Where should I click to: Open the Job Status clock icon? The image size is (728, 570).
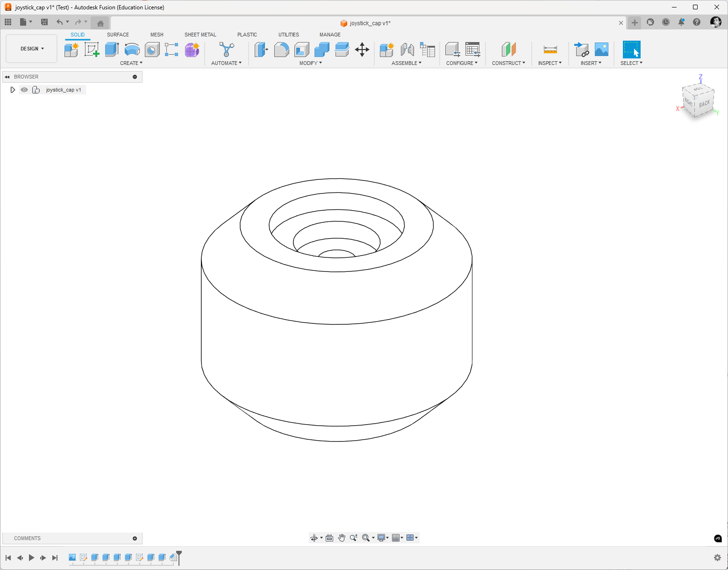tap(666, 22)
